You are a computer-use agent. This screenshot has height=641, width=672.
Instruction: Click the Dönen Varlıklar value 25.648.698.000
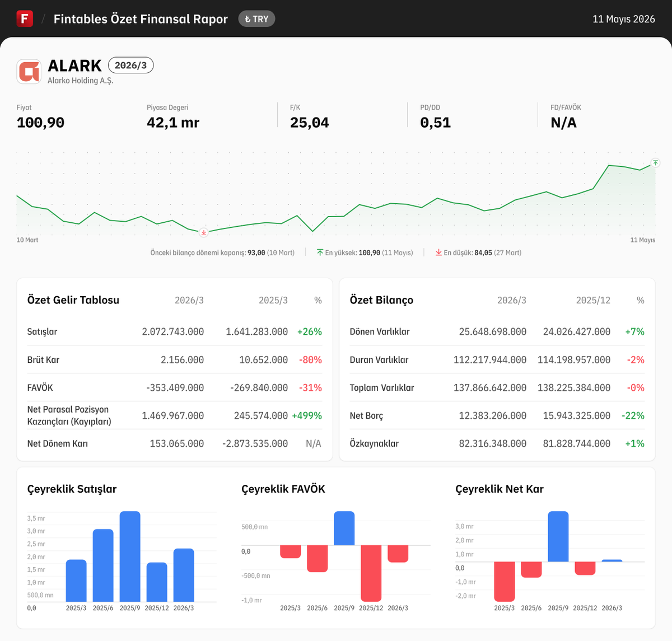click(x=493, y=331)
